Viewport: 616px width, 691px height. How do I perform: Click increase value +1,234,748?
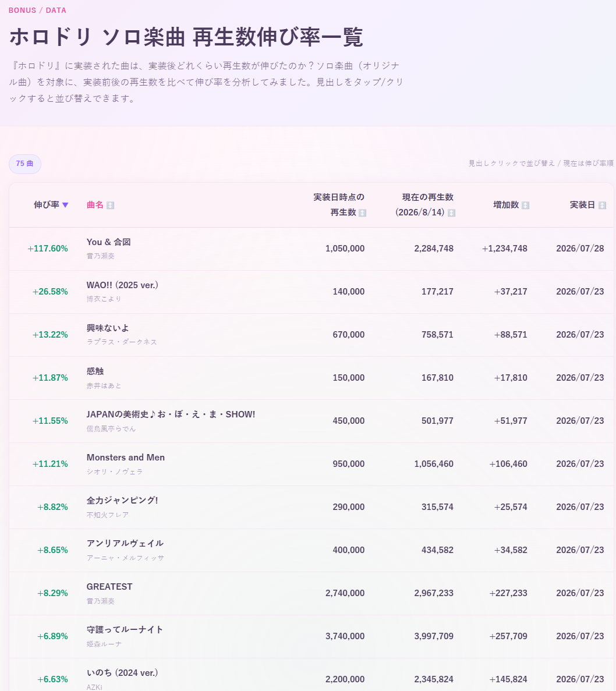pos(505,249)
